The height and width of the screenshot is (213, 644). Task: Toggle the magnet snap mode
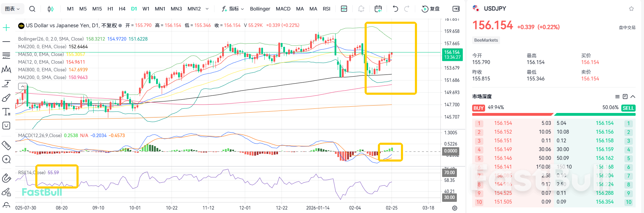6,178
